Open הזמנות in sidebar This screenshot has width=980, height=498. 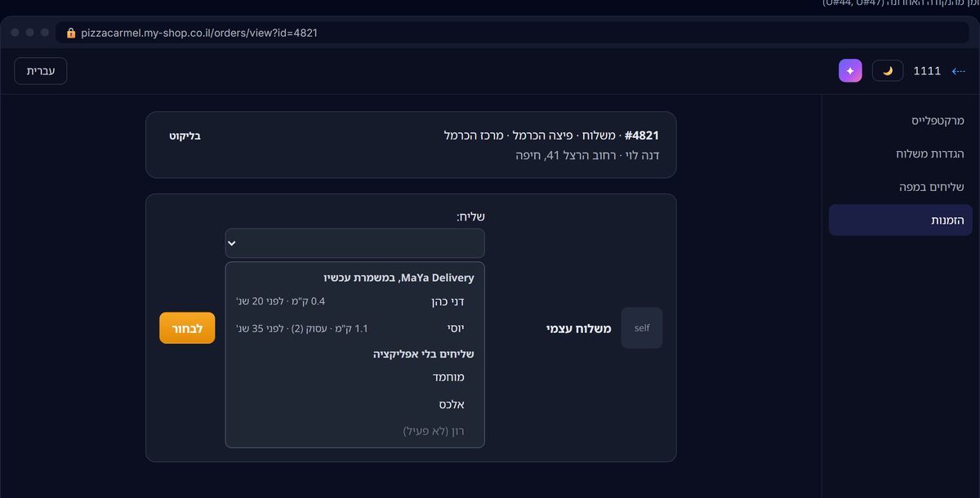click(x=900, y=220)
